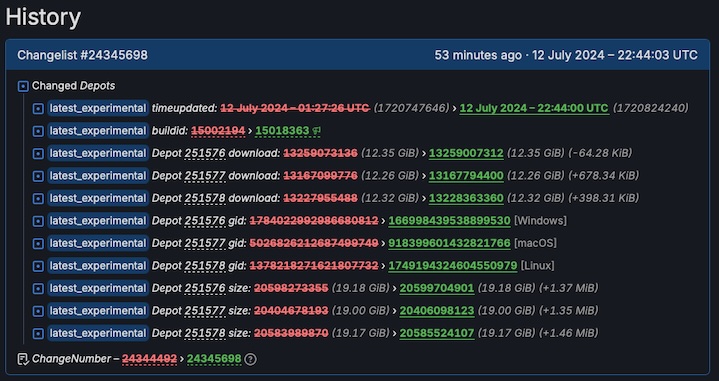Click the icon next to Depot 251576 download
This screenshot has height=381, width=719.
point(39,154)
